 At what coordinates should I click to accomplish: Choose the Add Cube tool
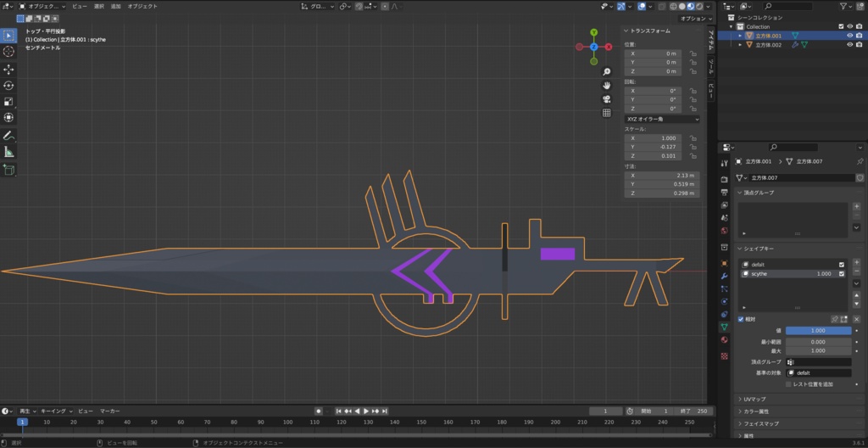tap(8, 169)
